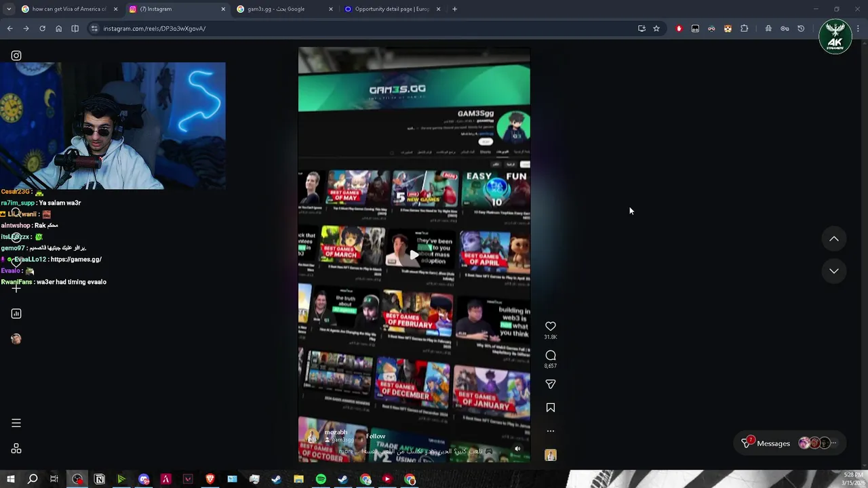The width and height of the screenshot is (868, 488).
Task: Open the mozabh profile username link
Action: (x=336, y=432)
